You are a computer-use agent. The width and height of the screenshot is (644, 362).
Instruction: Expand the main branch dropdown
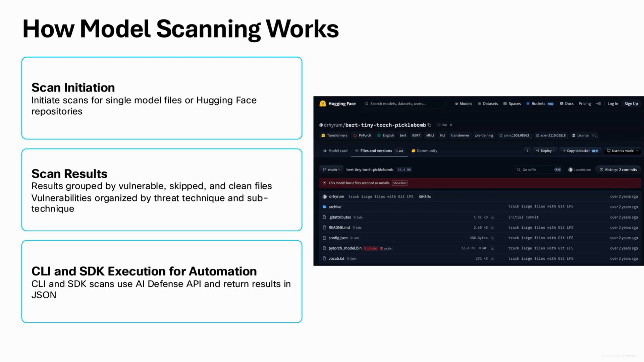(x=331, y=170)
